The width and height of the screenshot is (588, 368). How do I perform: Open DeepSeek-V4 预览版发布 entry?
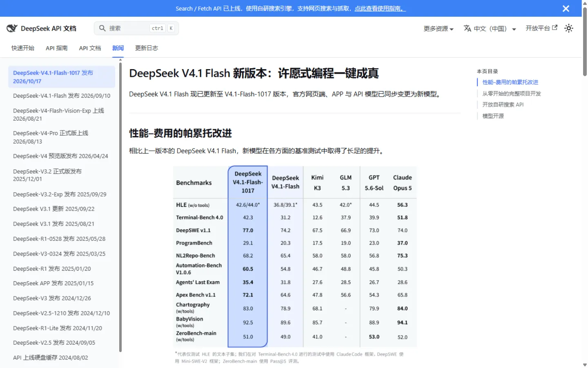click(62, 156)
